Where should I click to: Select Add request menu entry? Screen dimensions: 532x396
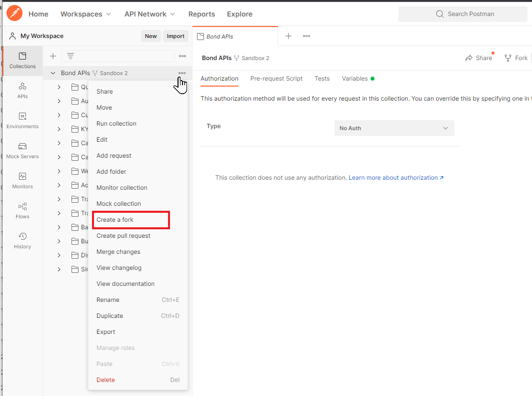click(x=138, y=156)
